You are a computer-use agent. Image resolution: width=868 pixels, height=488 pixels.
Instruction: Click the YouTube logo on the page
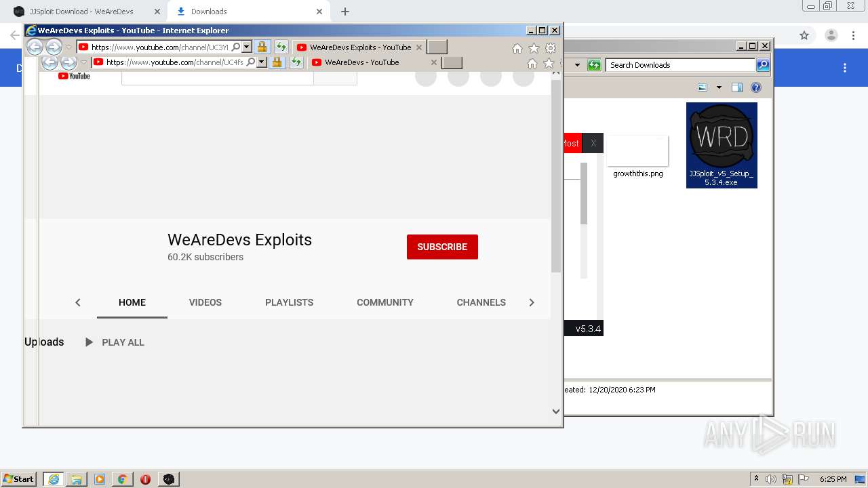74,76
